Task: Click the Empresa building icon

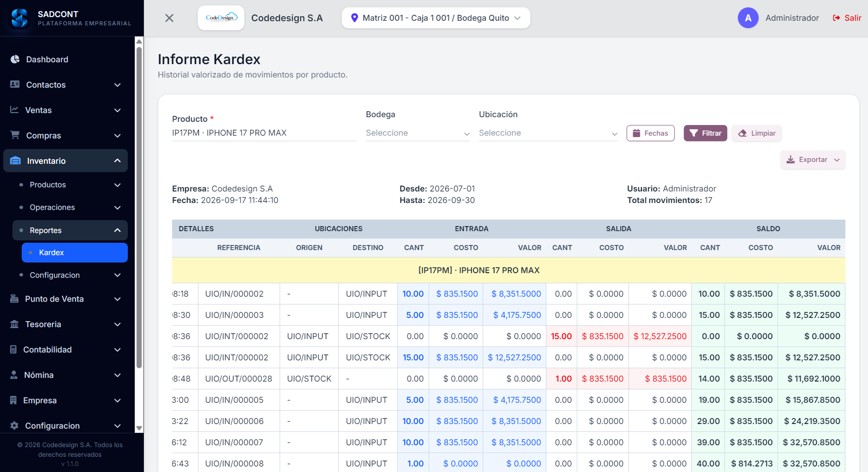Action: (x=13, y=400)
